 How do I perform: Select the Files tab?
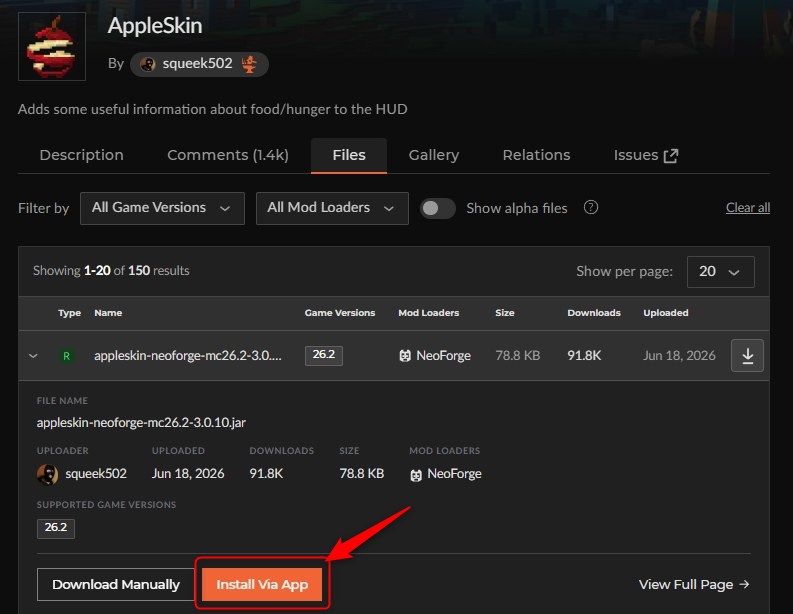click(349, 155)
